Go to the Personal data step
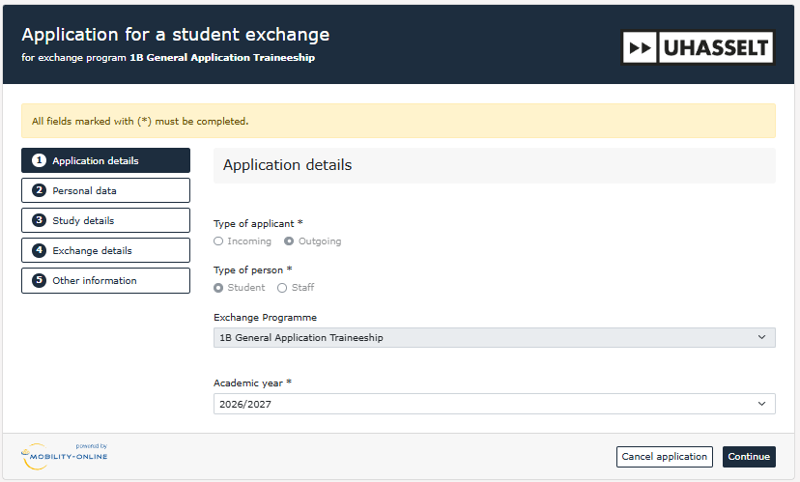The width and height of the screenshot is (800, 482). (x=105, y=191)
